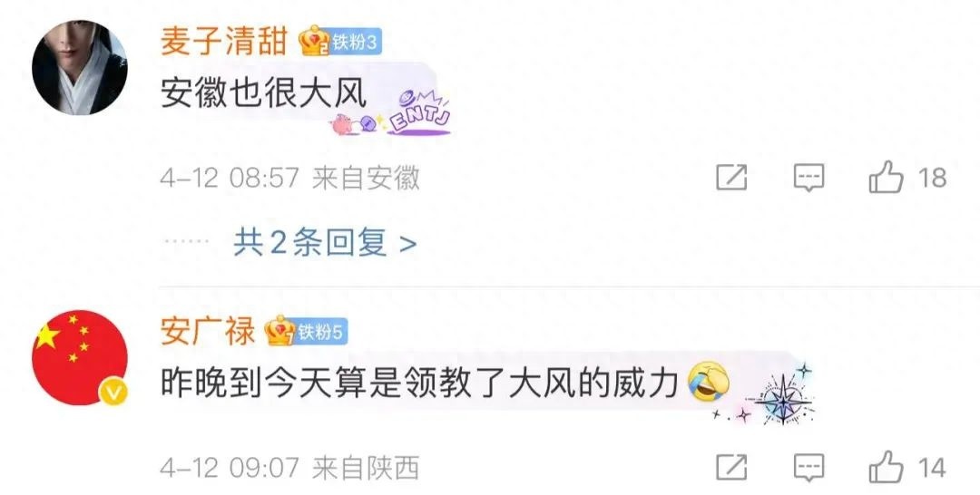Select comment 昨晚到今天算是领教了大风的威力
The image size is (980, 495).
pos(419,383)
